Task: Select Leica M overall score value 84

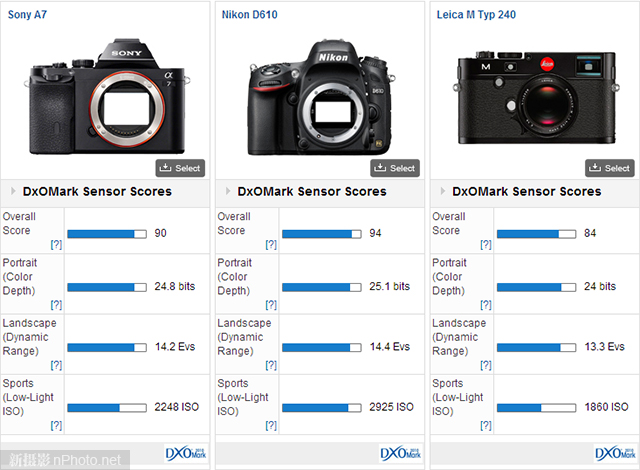Action: (x=590, y=233)
